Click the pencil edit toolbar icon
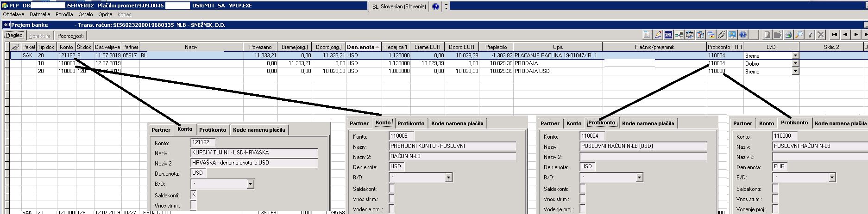The image size is (868, 214). [658, 34]
